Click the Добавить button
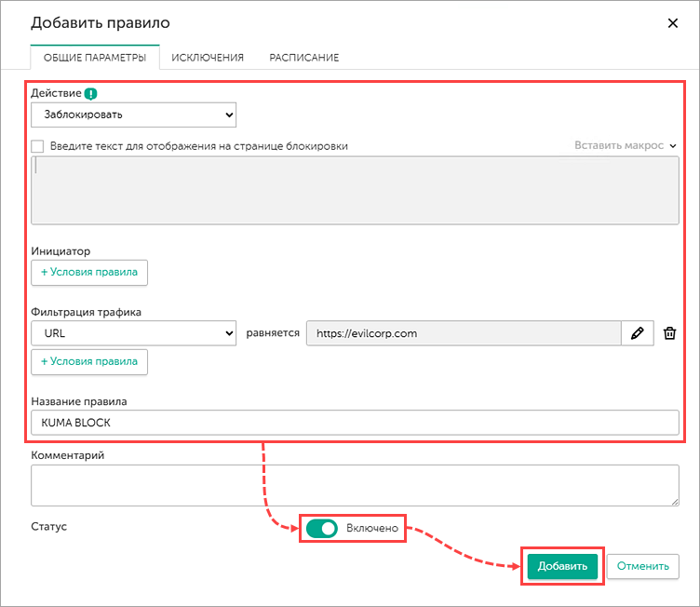The height and width of the screenshot is (607, 700). [x=562, y=566]
